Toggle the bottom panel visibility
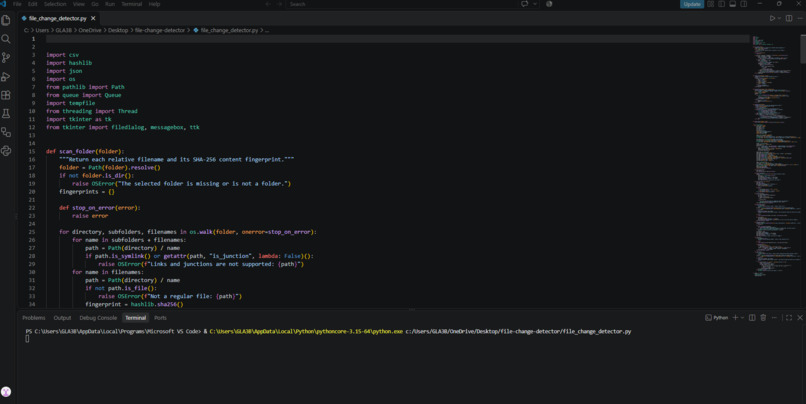 732,4
